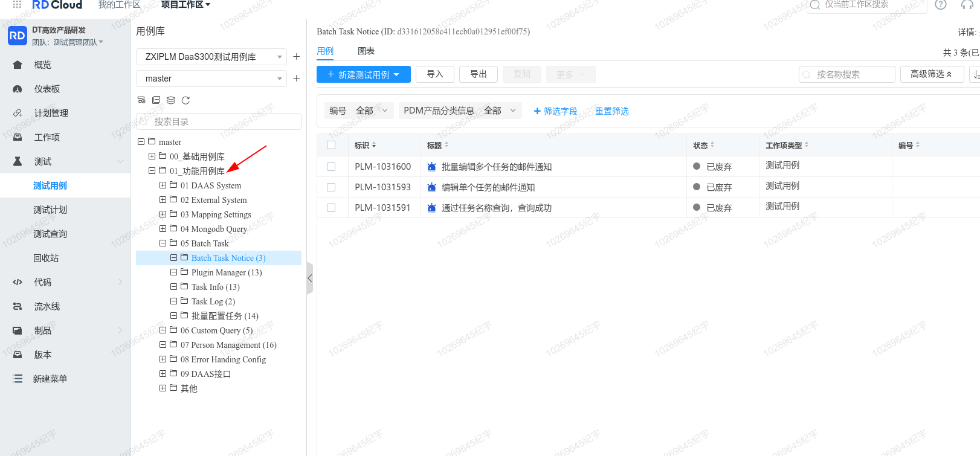Click the 概览 home icon in sidebar
Image resolution: width=980 pixels, height=456 pixels.
[x=18, y=65]
